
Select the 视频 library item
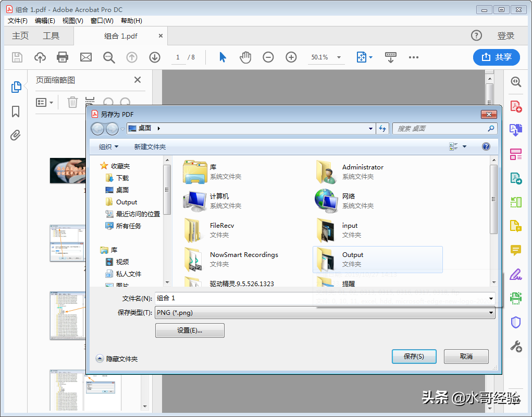click(117, 262)
